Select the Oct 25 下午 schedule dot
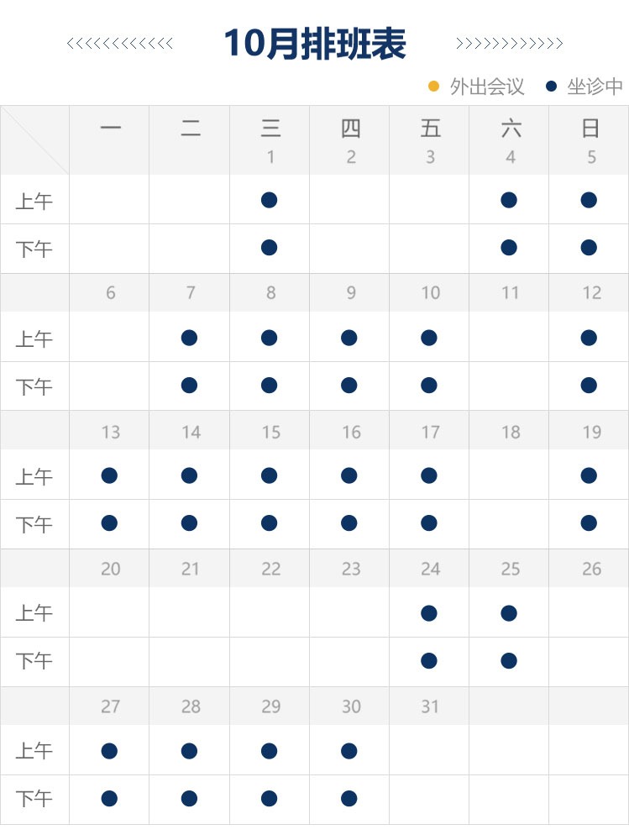629x840 pixels. 508,661
